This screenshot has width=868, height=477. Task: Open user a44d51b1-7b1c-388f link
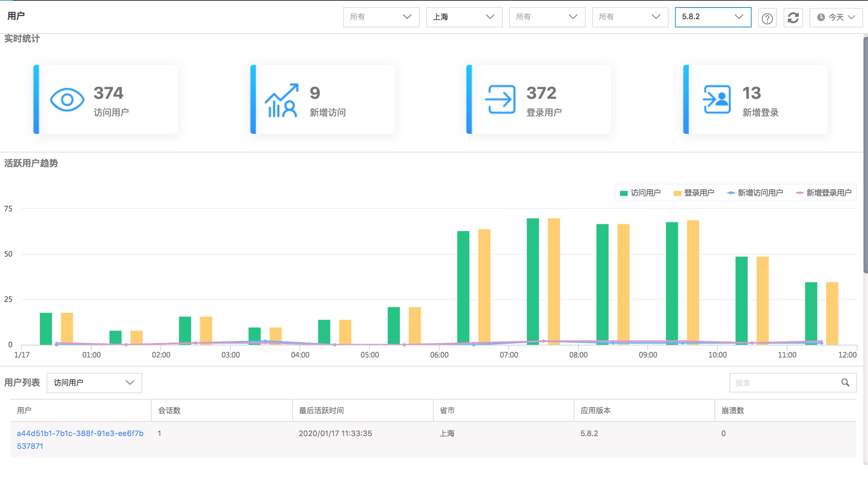point(80,439)
